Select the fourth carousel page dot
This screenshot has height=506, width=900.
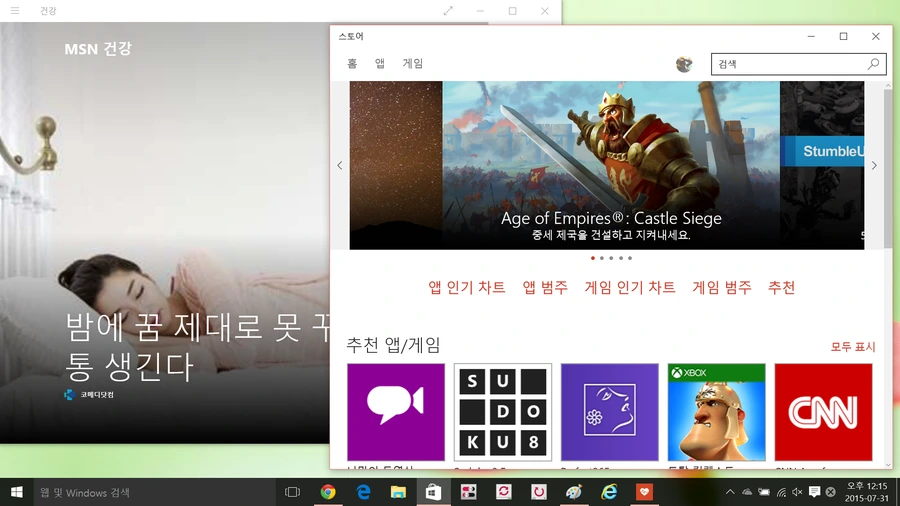[x=620, y=258]
